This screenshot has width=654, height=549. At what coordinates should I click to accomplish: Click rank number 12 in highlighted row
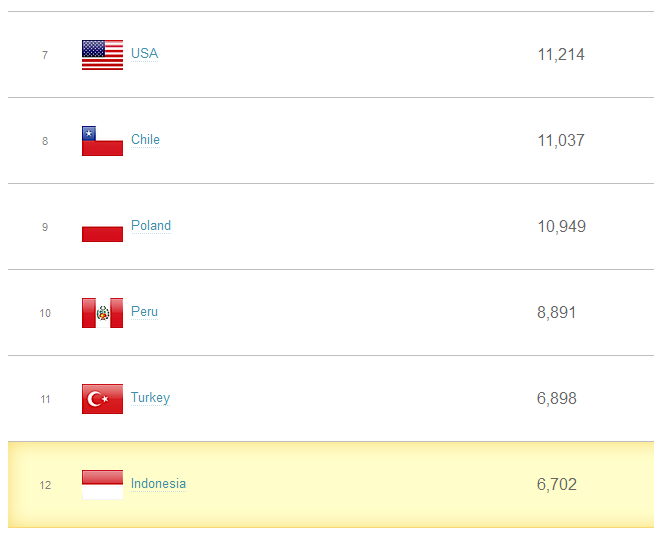coord(45,486)
